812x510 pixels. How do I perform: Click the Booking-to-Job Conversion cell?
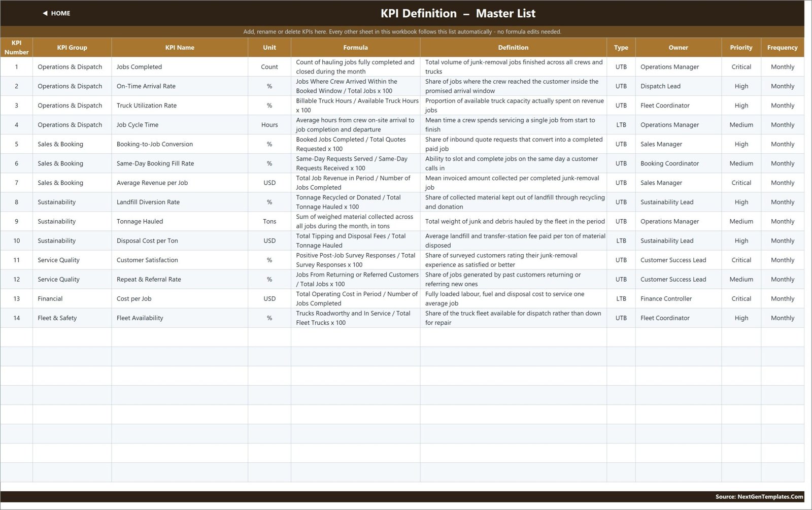click(x=180, y=144)
